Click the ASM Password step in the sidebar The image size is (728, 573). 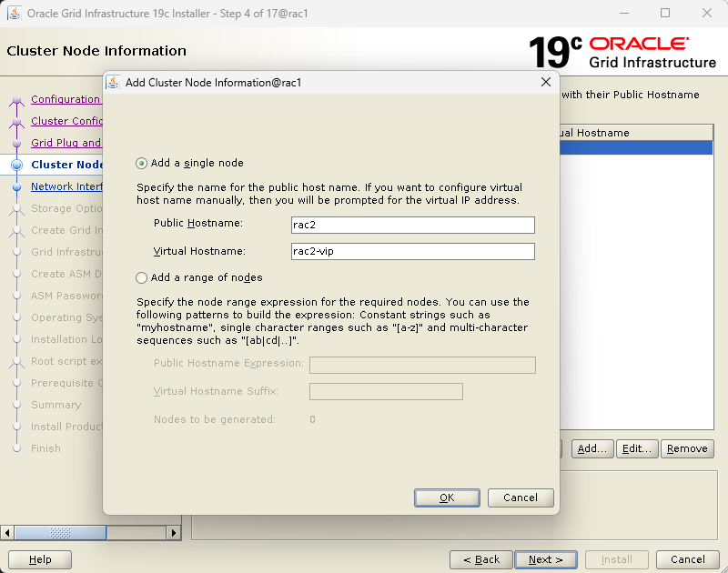coord(66,296)
